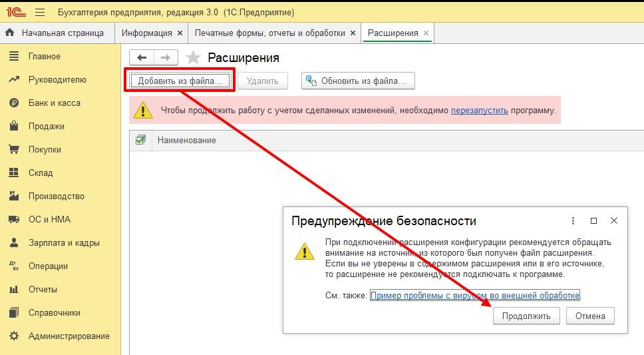Click Отмена in the warning dialog

click(590, 316)
